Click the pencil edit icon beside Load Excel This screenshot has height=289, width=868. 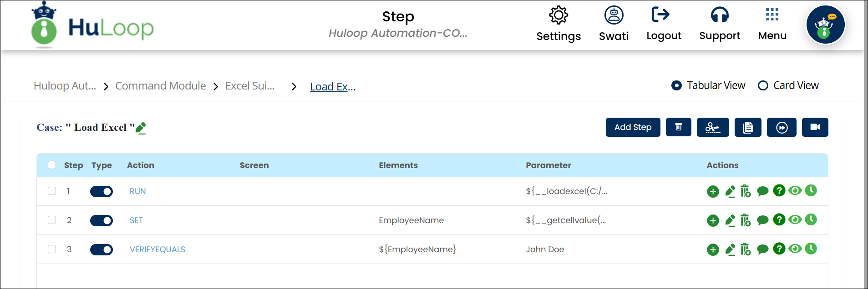(141, 128)
